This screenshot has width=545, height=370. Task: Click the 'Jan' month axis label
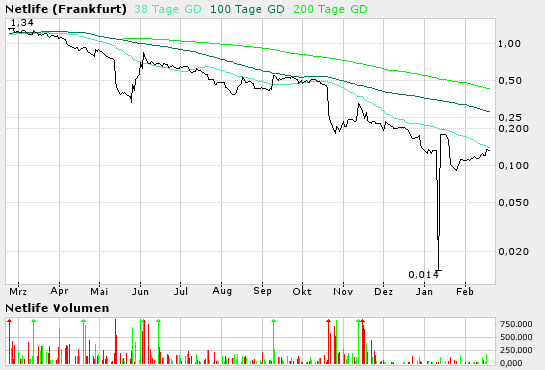(424, 291)
